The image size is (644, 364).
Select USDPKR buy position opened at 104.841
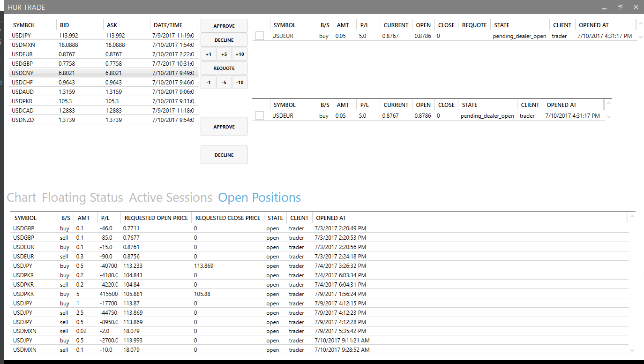[319, 275]
